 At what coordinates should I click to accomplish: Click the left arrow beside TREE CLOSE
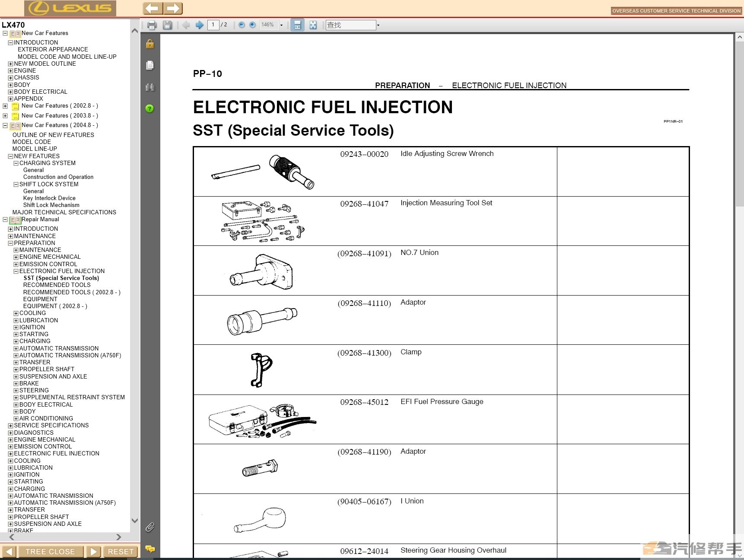coord(9,552)
